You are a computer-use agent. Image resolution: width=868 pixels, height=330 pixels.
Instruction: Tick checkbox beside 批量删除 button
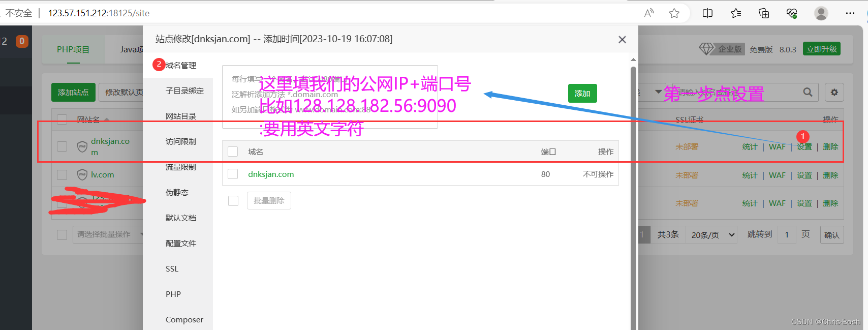tap(233, 201)
